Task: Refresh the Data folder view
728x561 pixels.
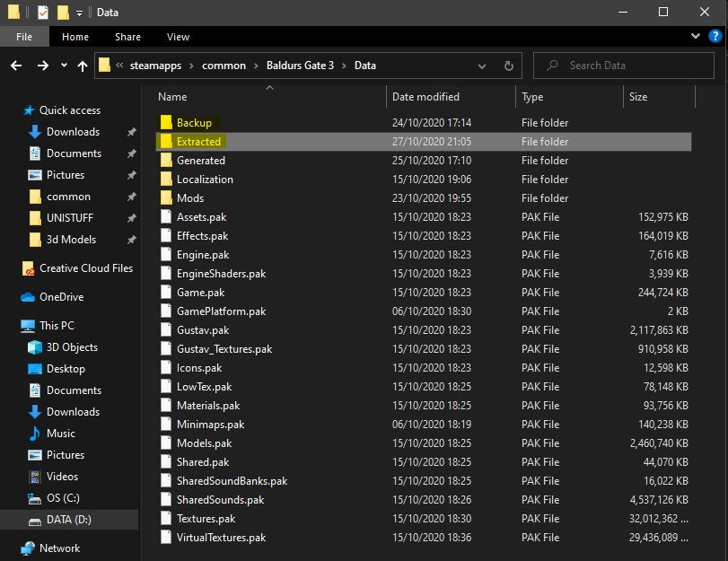Action: (509, 66)
